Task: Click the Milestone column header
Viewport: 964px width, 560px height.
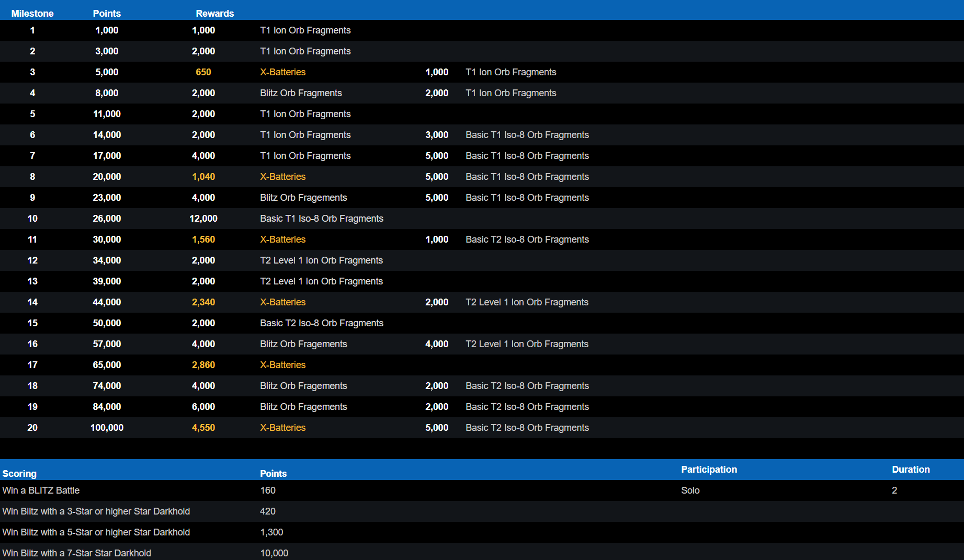Action: pos(32,14)
